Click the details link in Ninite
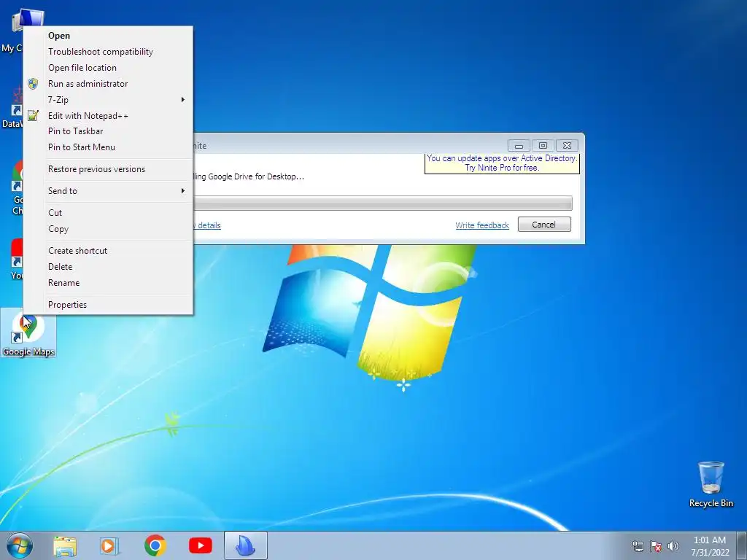Screen dimensions: 747x560 pos(208,225)
